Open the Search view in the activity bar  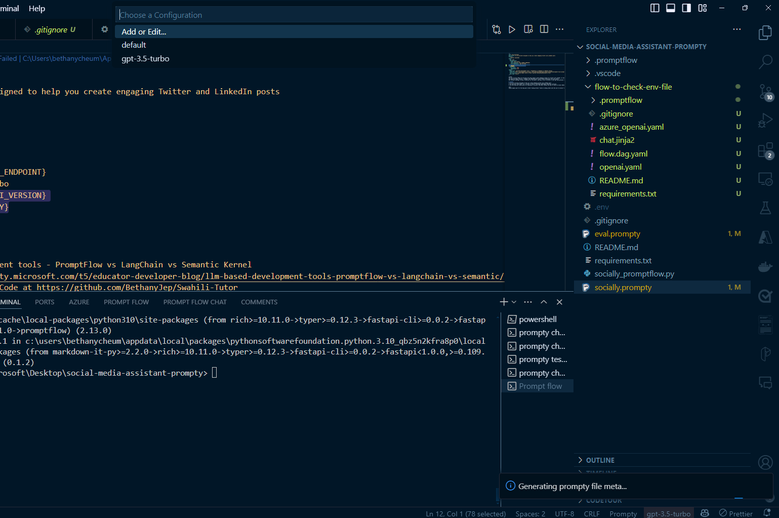tap(765, 62)
